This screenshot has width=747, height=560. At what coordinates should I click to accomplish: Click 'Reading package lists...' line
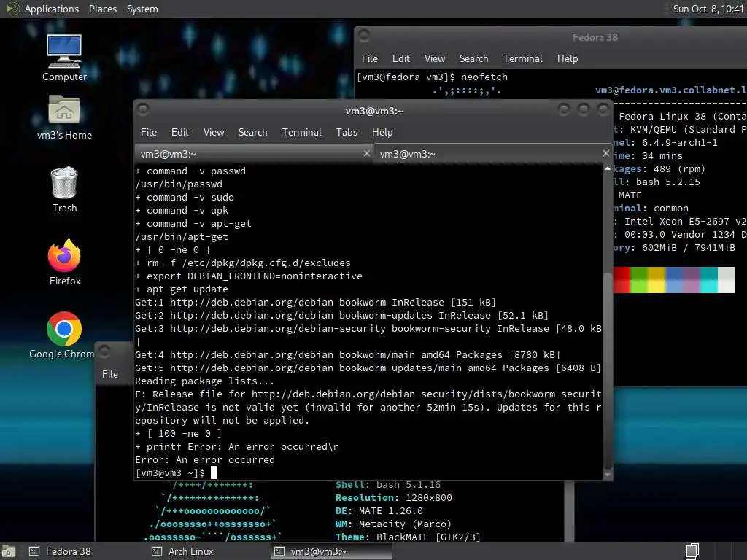tap(204, 381)
